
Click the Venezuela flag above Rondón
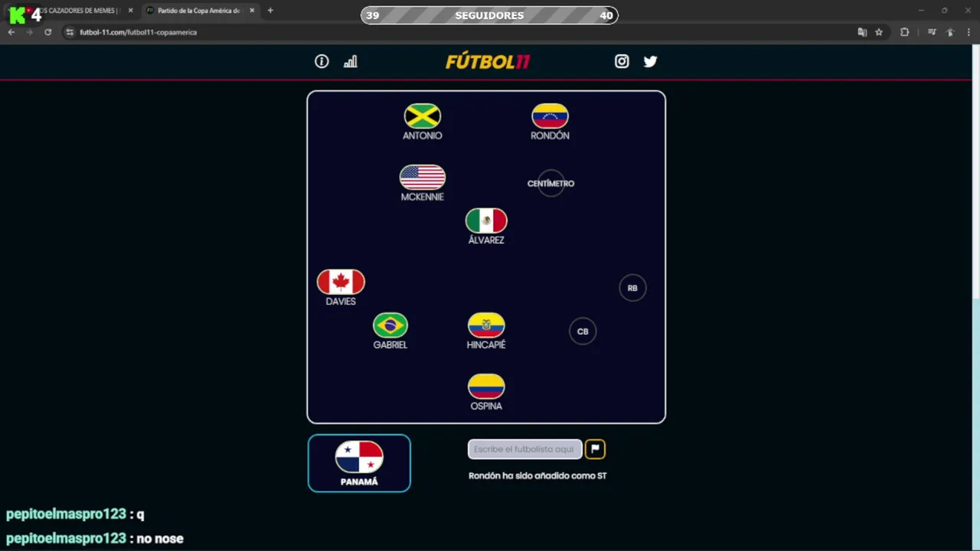pyautogui.click(x=550, y=116)
